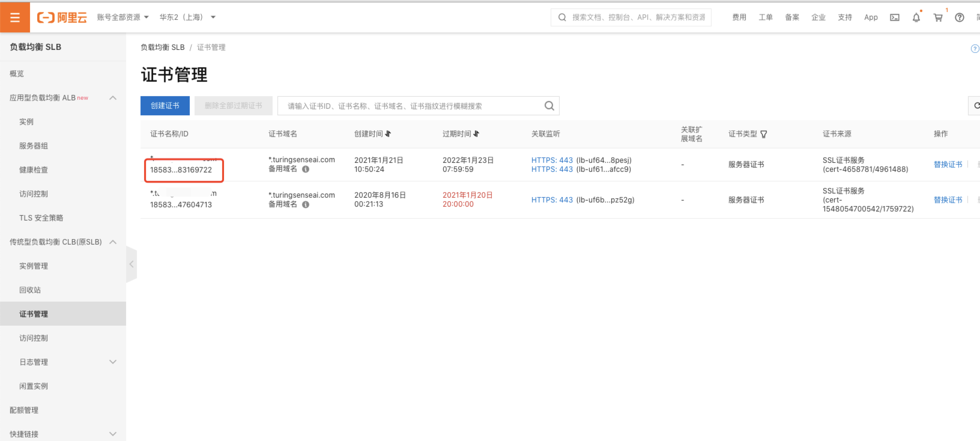This screenshot has height=441, width=980.
Task: Open the notification bell
Action: [x=916, y=17]
